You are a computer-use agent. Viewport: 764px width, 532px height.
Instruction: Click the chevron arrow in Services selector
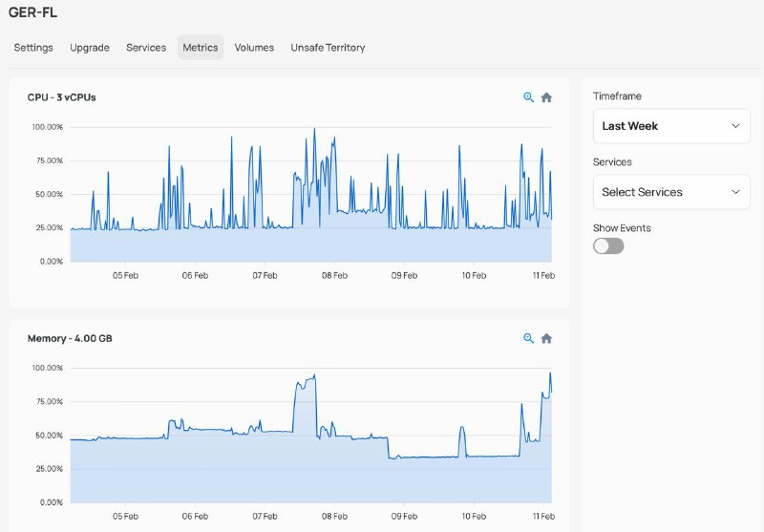[x=734, y=192]
